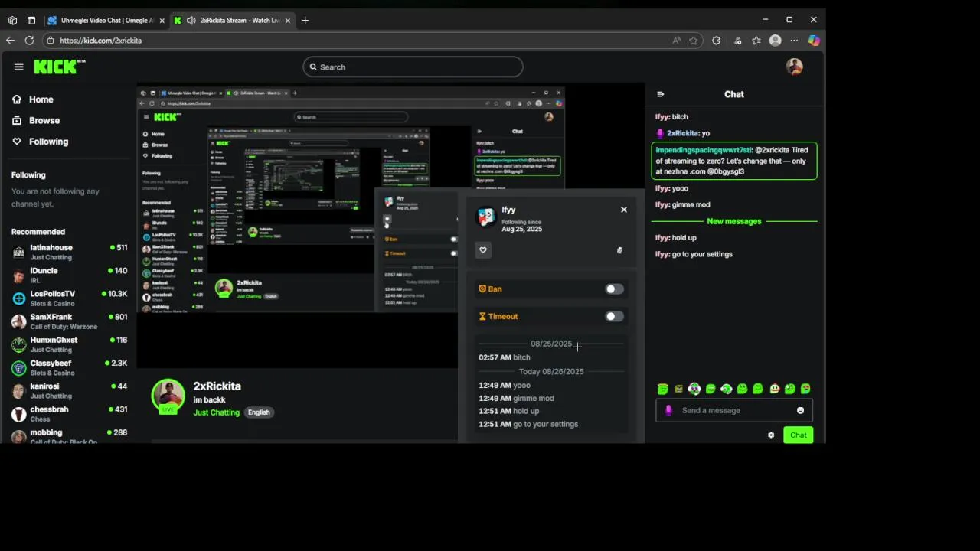Click the Just Chatting category link
This screenshot has width=980, height=551.
click(x=216, y=412)
